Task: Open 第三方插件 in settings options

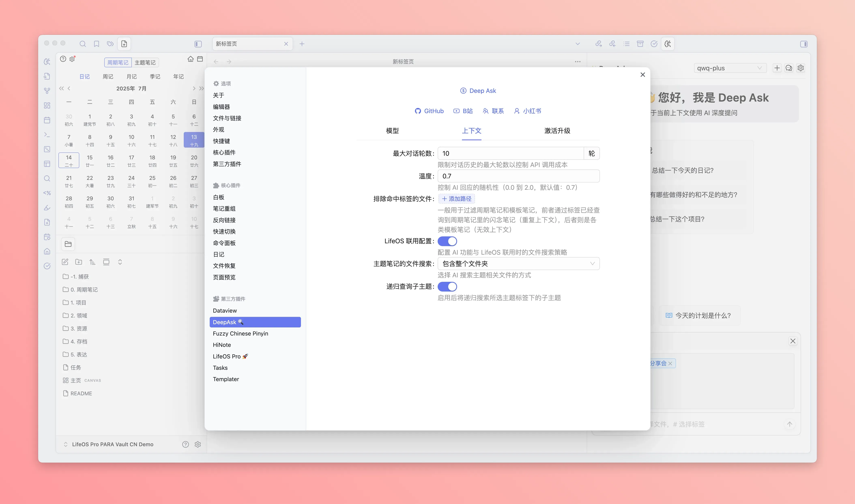Action: [x=227, y=164]
